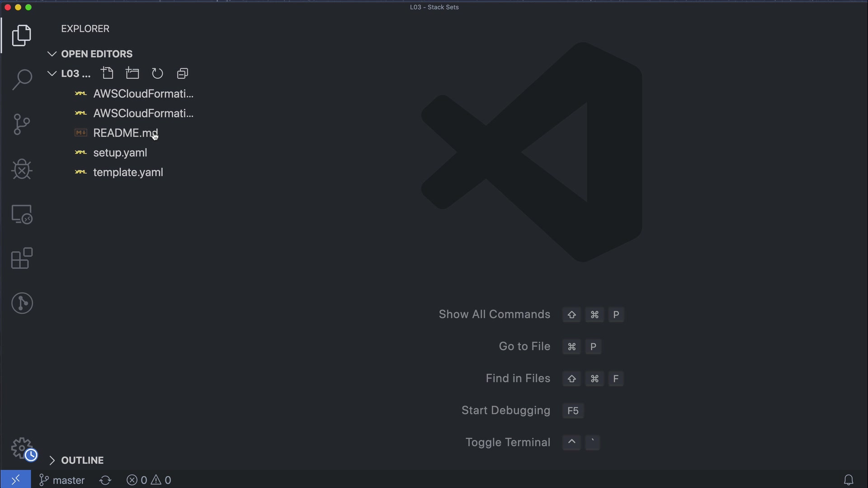Open the Run and Debug view
868x488 pixels.
[x=22, y=169]
